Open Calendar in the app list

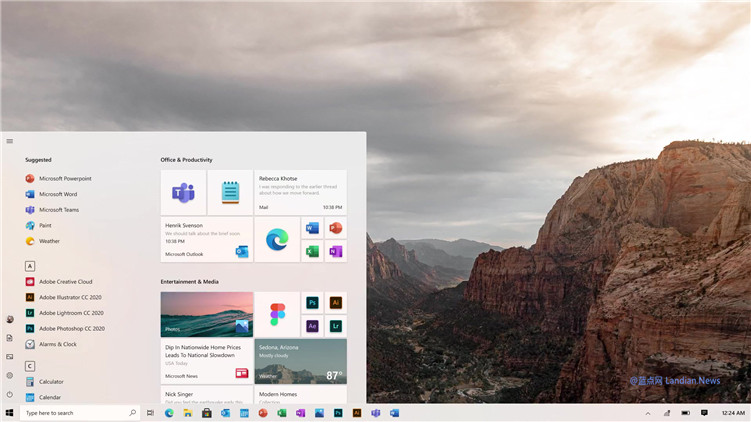pyautogui.click(x=43, y=397)
